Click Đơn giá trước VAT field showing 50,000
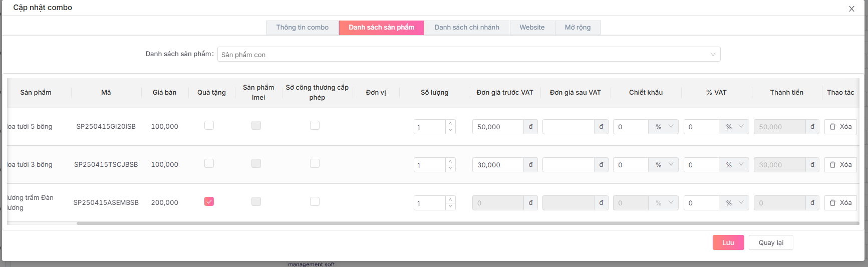 click(497, 127)
